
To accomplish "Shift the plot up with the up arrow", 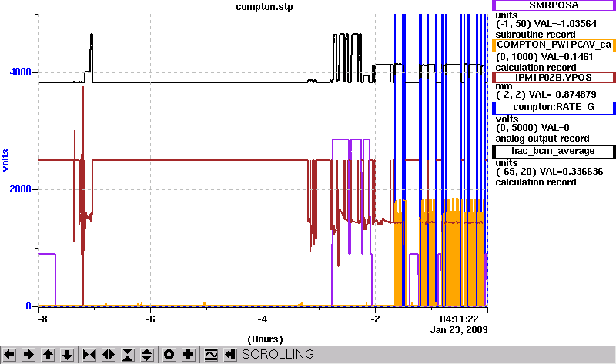I will tap(48, 355).
